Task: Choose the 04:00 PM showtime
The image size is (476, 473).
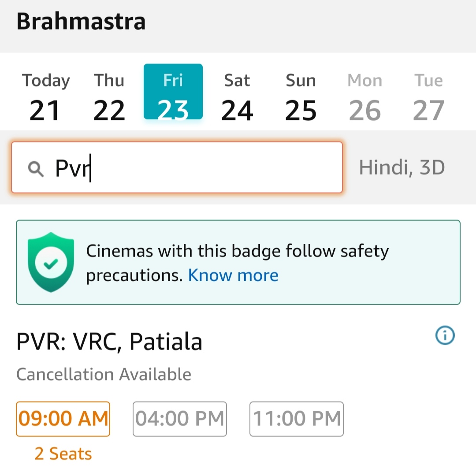Action: [x=180, y=419]
